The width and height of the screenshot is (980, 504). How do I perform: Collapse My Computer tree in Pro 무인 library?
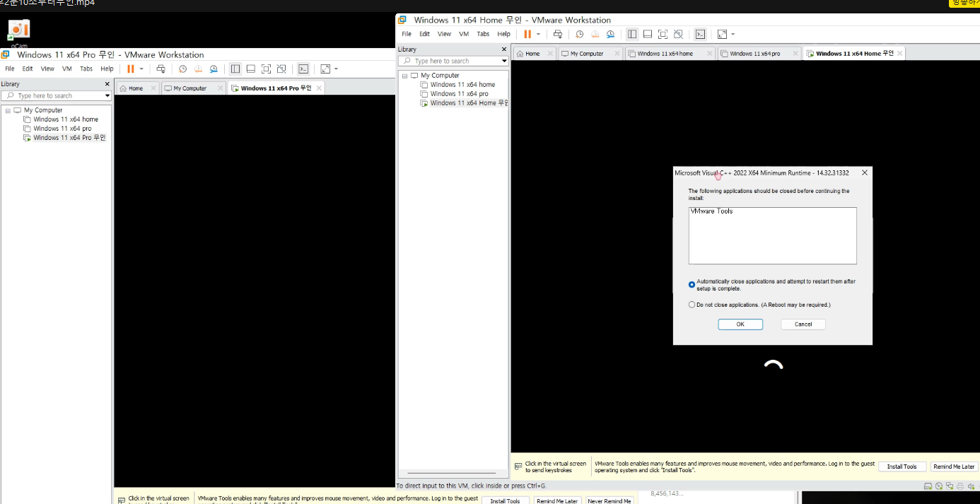tap(8, 110)
